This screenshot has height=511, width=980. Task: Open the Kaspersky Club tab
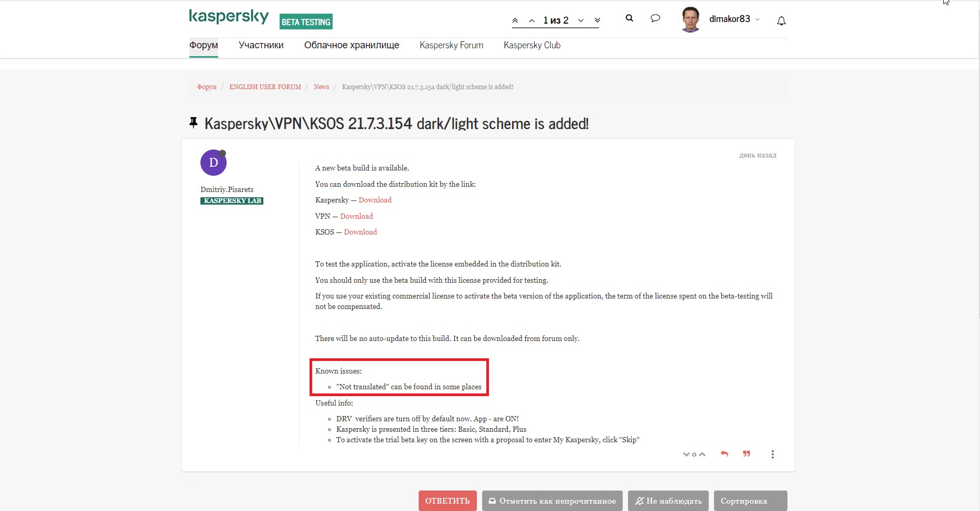[532, 45]
